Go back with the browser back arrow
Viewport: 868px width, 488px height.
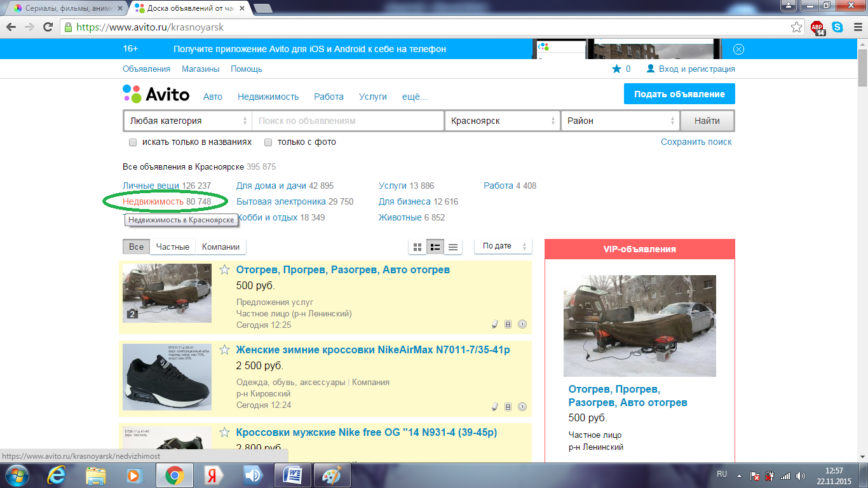11,27
